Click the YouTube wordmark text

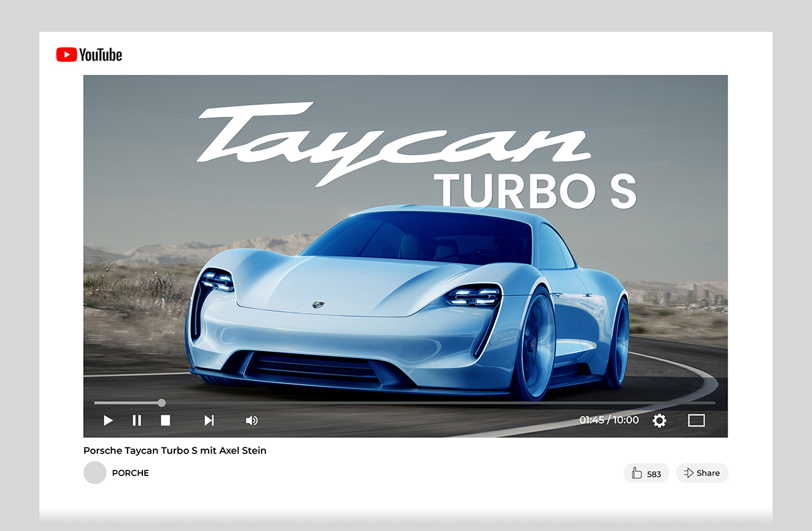(x=101, y=55)
